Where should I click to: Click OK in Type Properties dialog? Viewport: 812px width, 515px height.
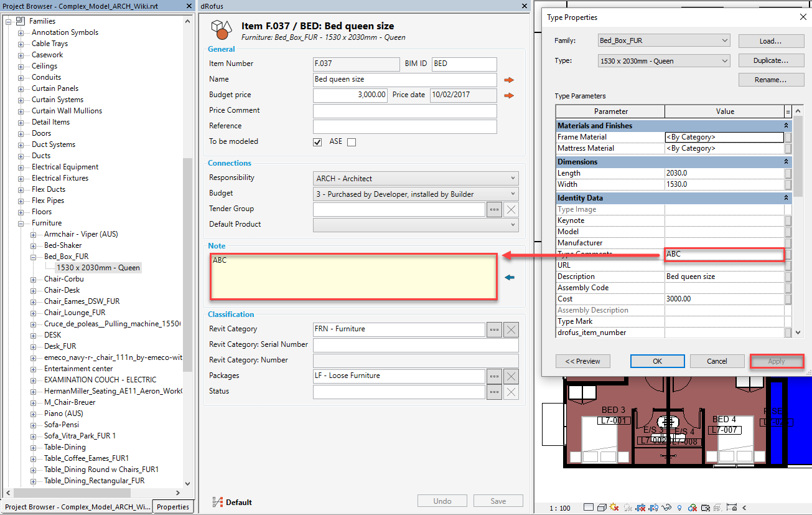(x=657, y=361)
